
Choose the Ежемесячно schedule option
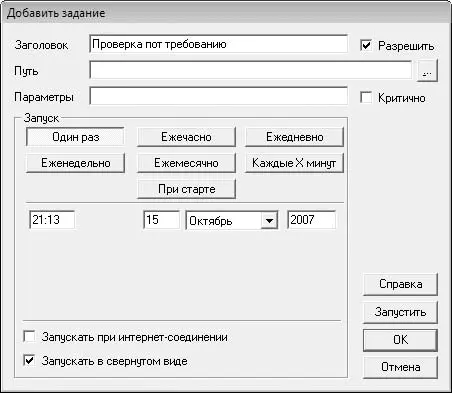[x=186, y=163]
